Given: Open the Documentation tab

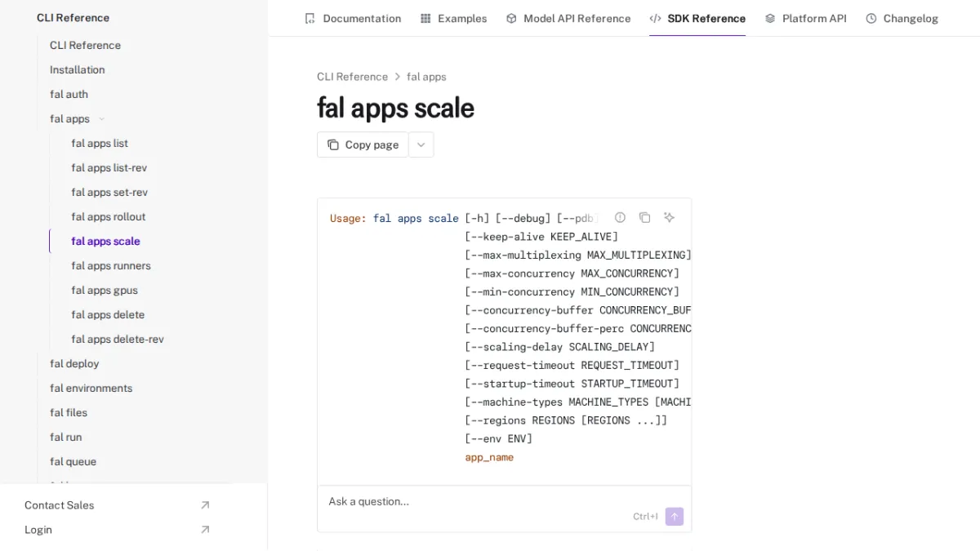Looking at the screenshot, I should point(353,18).
